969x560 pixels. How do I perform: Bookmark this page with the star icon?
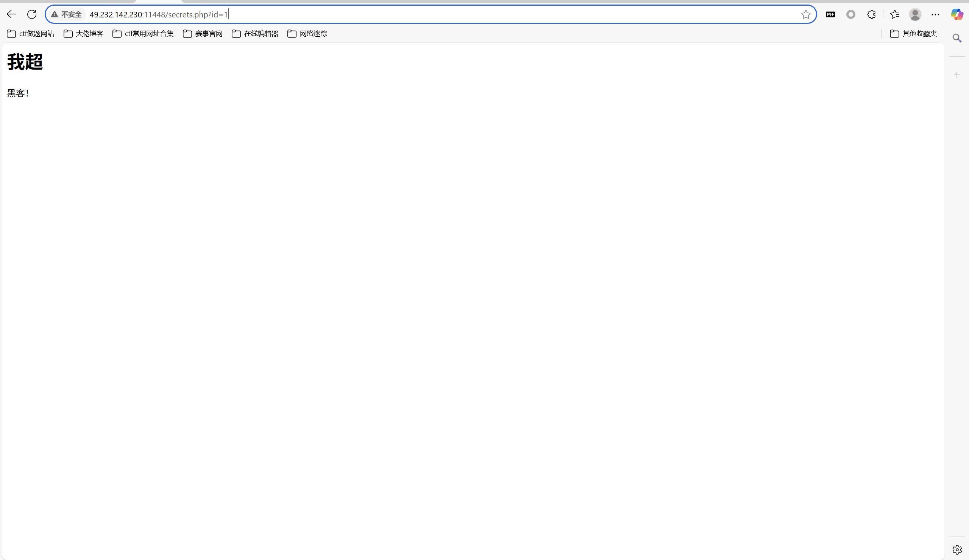(x=806, y=15)
